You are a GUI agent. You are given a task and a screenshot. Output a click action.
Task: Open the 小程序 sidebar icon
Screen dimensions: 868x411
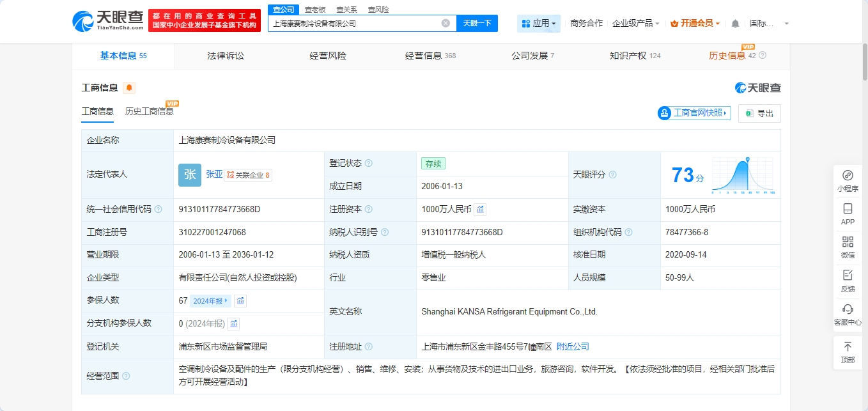848,180
